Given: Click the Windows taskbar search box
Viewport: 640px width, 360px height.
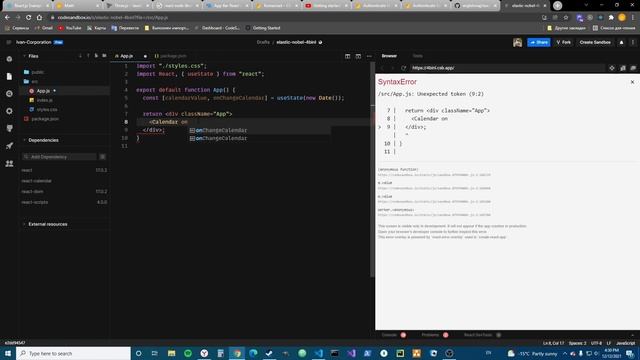Looking at the screenshot, I should click(73, 353).
